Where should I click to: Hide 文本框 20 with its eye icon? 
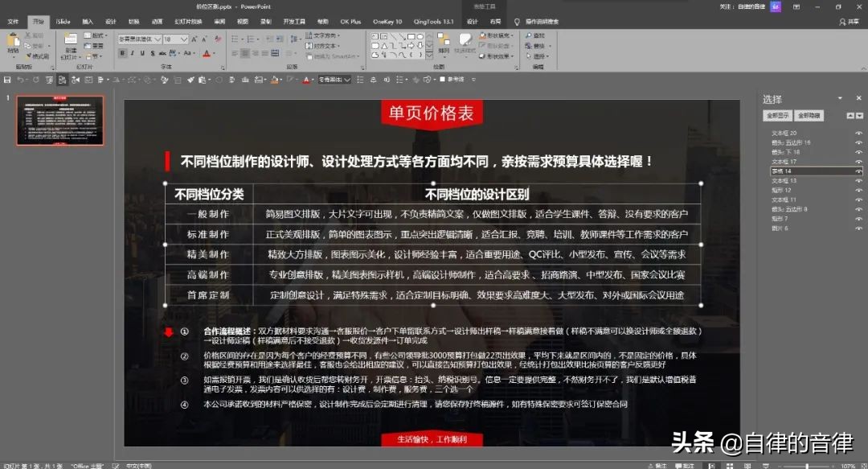[x=858, y=133]
